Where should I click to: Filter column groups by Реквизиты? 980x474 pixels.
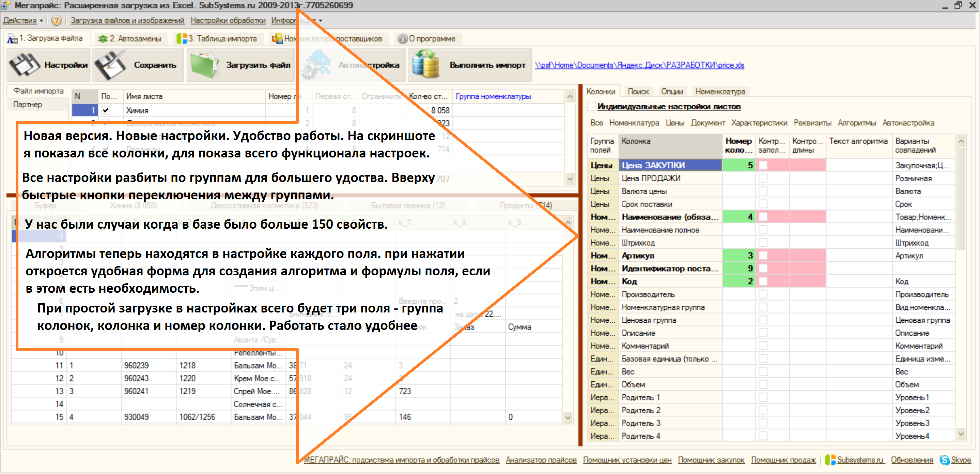point(812,123)
